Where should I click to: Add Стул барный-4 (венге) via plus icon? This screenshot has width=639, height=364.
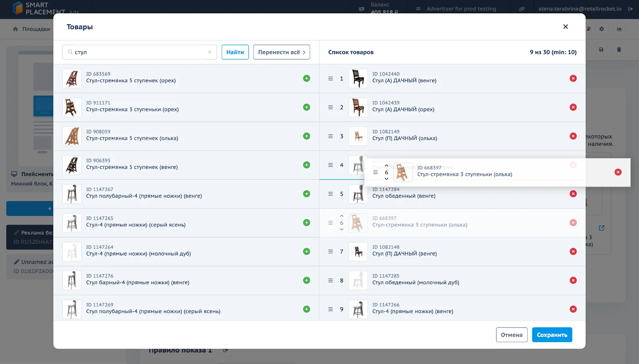click(306, 281)
